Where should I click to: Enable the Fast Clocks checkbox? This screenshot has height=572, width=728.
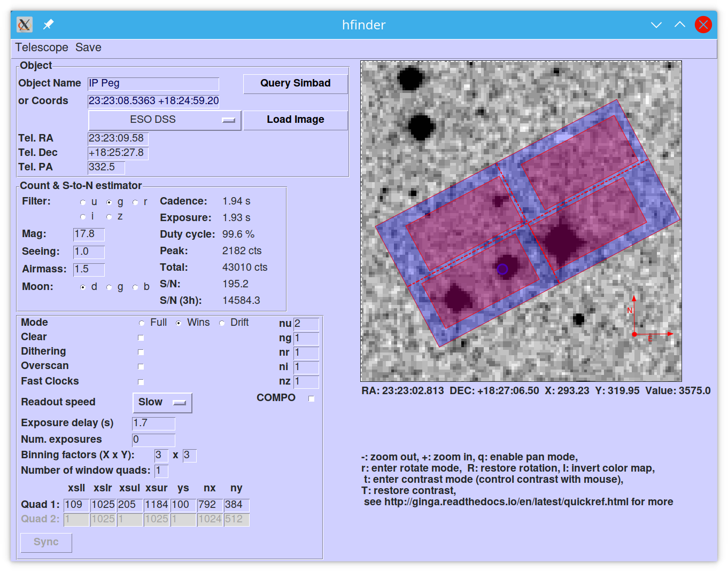tap(141, 382)
